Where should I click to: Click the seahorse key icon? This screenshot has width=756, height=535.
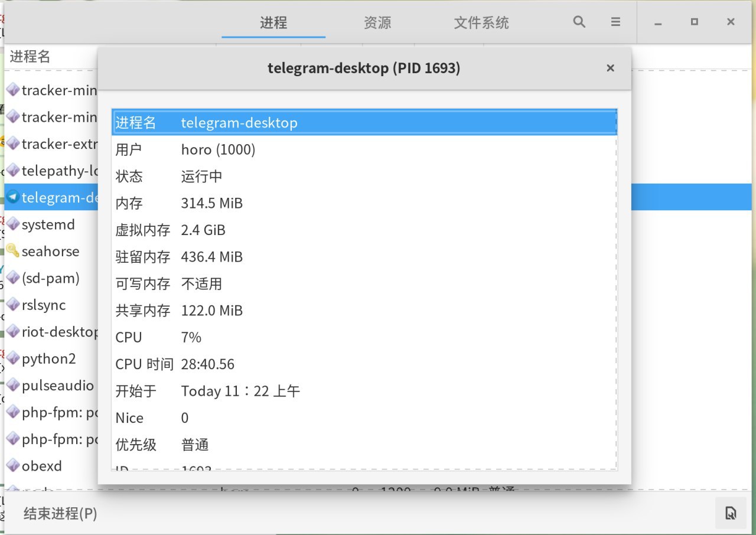pos(12,251)
